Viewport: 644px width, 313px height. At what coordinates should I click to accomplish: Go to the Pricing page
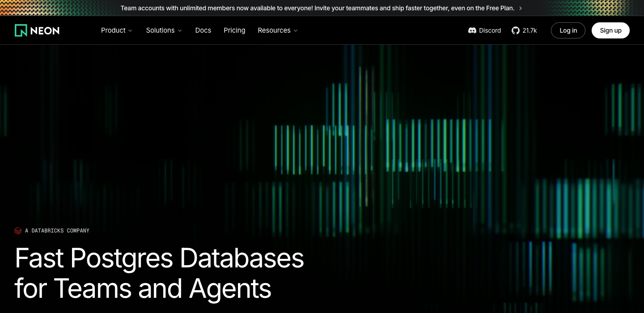click(234, 30)
